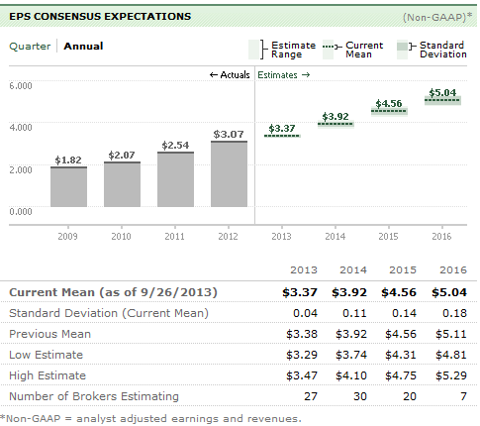Select the 2016 Previous Mean value $5.11
The image size is (480, 426).
451,334
